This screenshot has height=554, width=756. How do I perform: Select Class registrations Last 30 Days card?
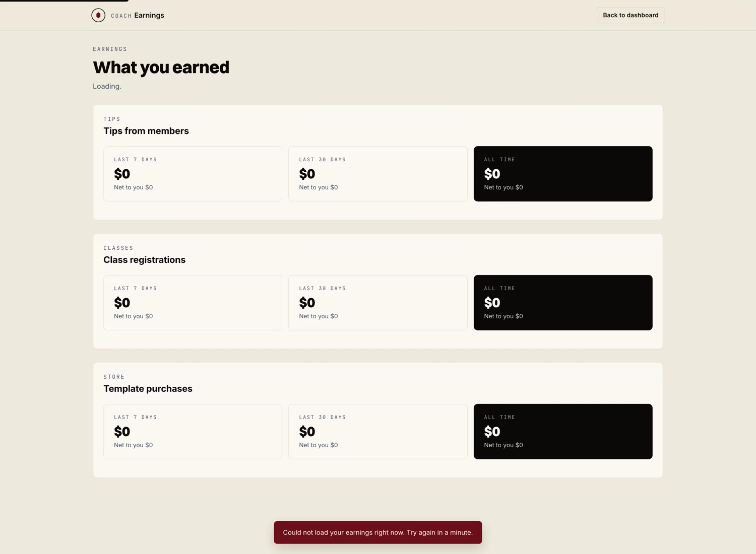378,303
